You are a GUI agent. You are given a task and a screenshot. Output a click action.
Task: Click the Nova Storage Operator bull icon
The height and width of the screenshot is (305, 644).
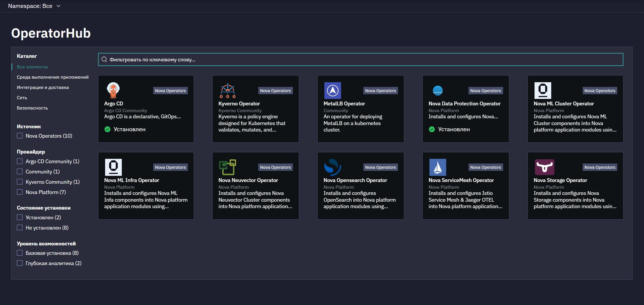coord(544,167)
